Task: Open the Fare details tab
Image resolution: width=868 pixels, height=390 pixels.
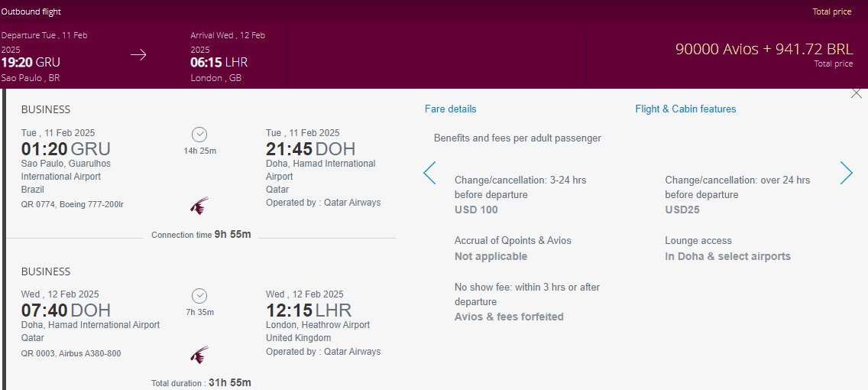Action: 451,109
